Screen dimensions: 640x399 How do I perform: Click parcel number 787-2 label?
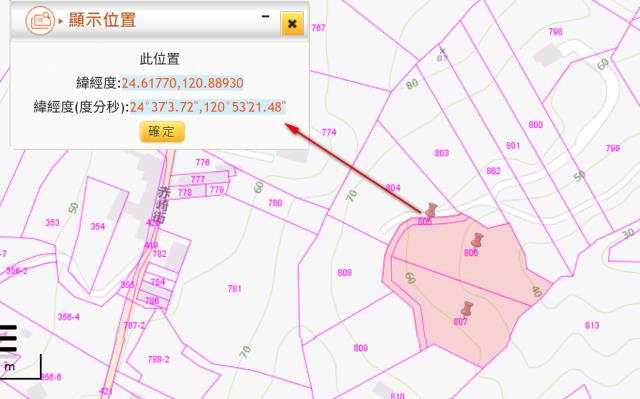click(134, 326)
